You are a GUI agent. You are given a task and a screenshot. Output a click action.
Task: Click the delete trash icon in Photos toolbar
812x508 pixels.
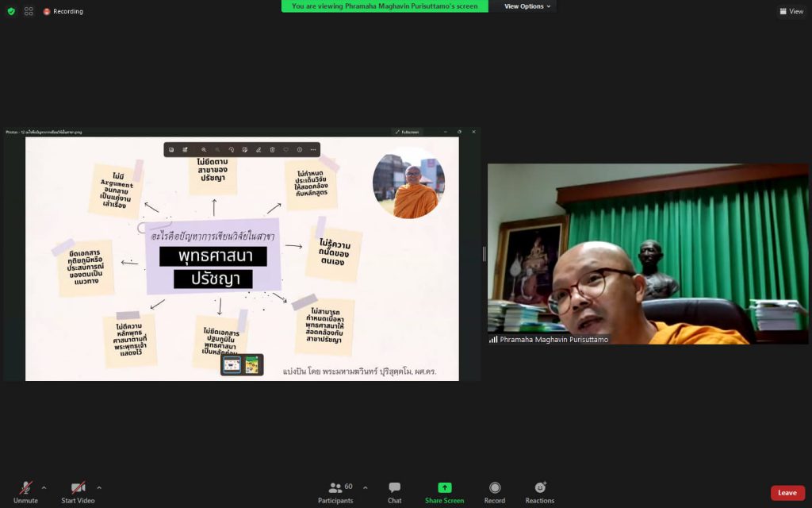coord(272,149)
